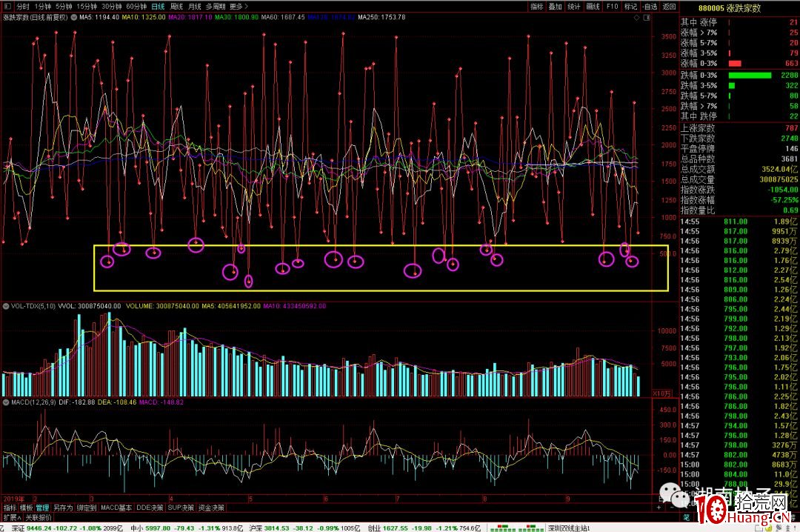Screen dimensions: 800x532
Task: Click the settings circle beside the 前复权 label
Action: pos(73,16)
